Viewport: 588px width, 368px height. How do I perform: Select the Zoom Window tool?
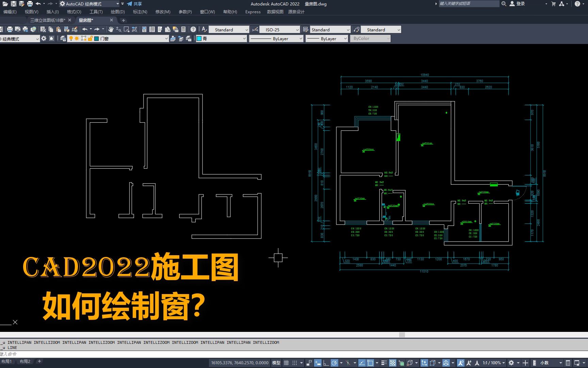(127, 29)
